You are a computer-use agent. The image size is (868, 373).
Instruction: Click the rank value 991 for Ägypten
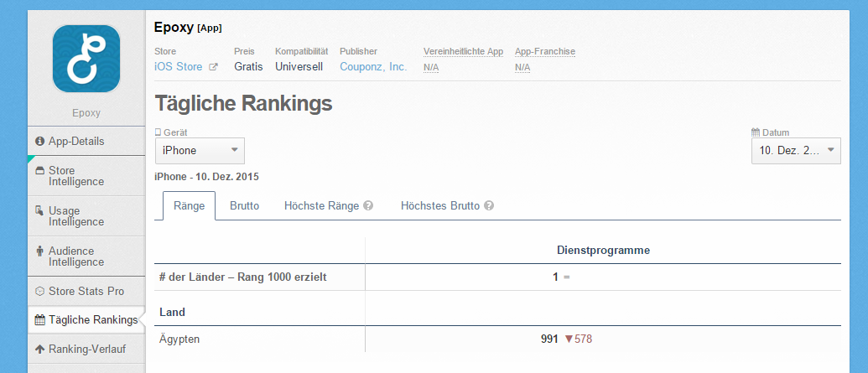tap(549, 339)
